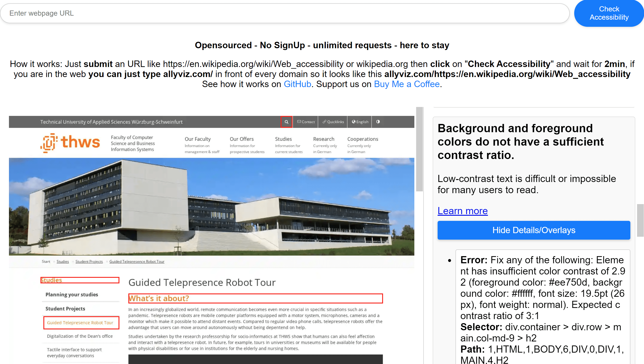Open the Quicklinks menu
The width and height of the screenshot is (644, 364).
333,122
